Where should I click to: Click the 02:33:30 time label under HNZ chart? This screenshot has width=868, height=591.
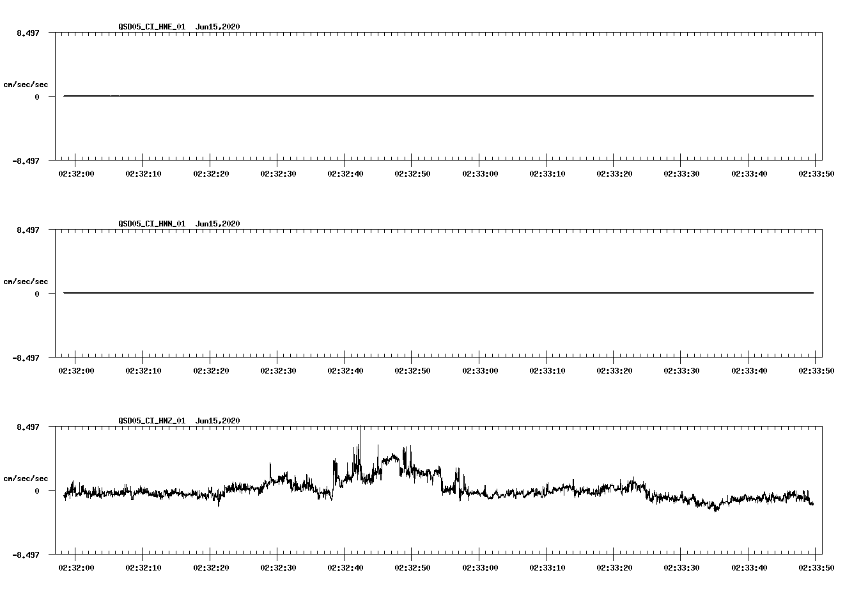pyautogui.click(x=681, y=567)
